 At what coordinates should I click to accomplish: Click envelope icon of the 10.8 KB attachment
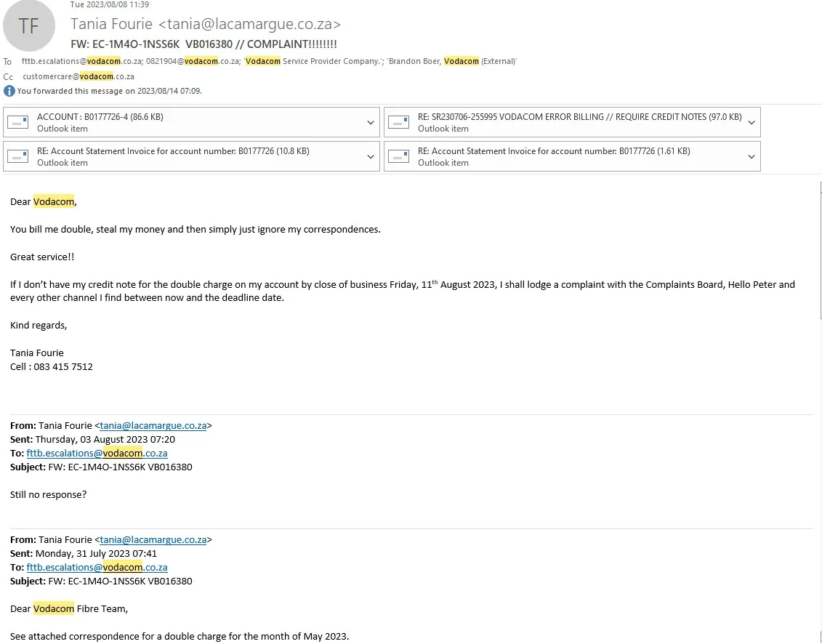coord(18,157)
